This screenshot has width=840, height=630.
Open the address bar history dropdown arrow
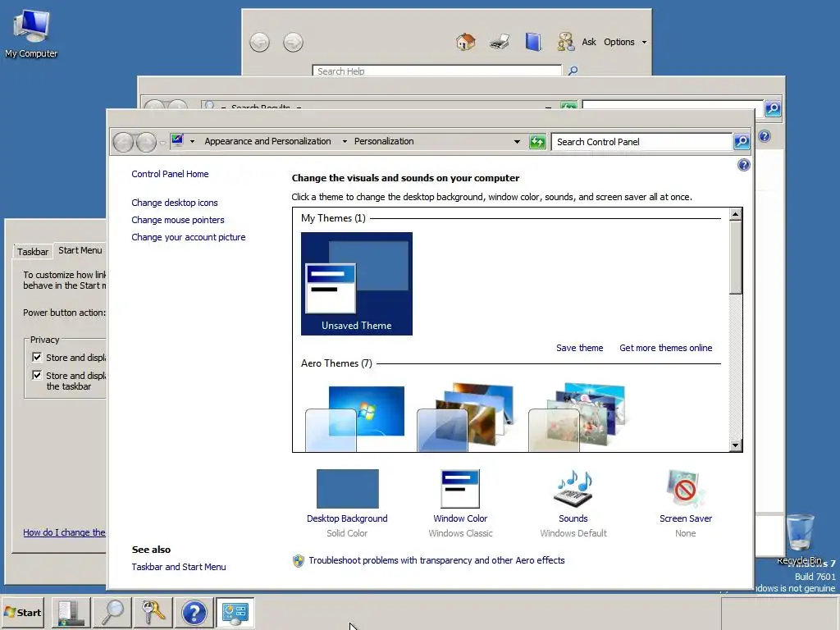click(x=517, y=142)
